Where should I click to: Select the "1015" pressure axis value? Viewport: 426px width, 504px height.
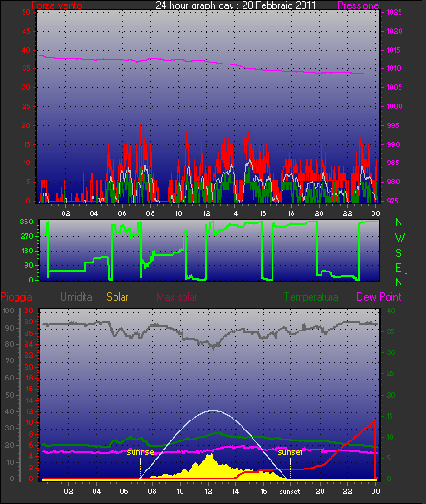[x=393, y=50]
